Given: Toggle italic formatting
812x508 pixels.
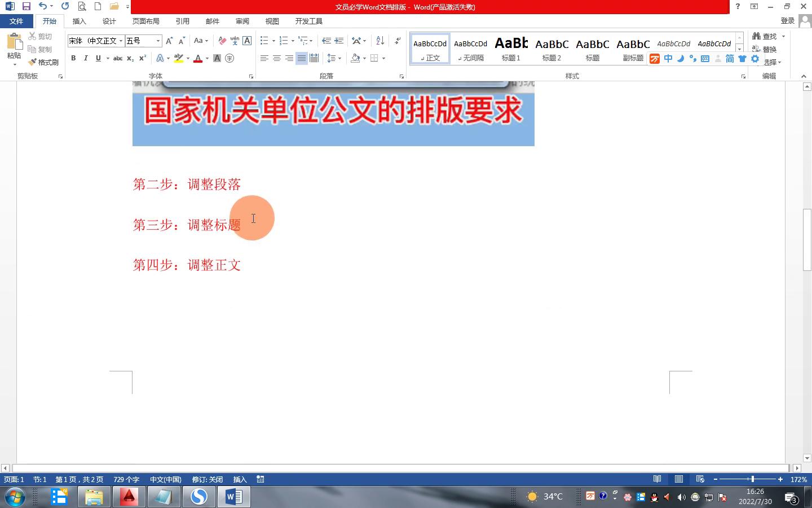Looking at the screenshot, I should pos(86,58).
